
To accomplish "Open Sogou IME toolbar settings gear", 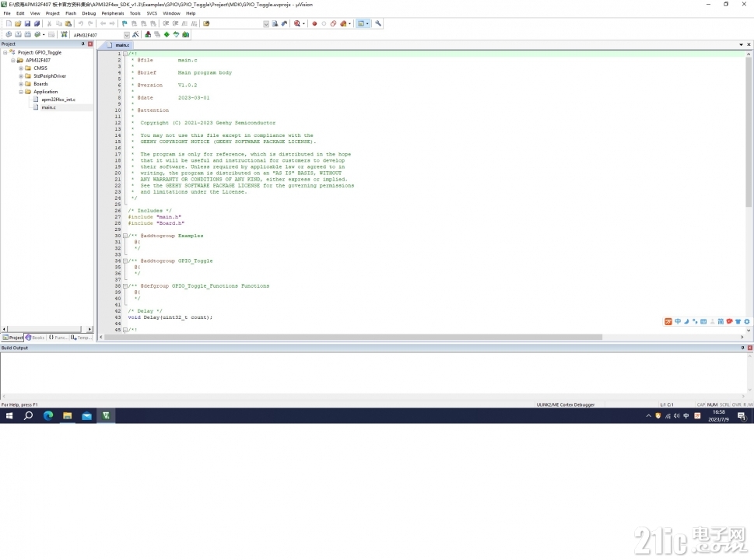I will click(747, 321).
